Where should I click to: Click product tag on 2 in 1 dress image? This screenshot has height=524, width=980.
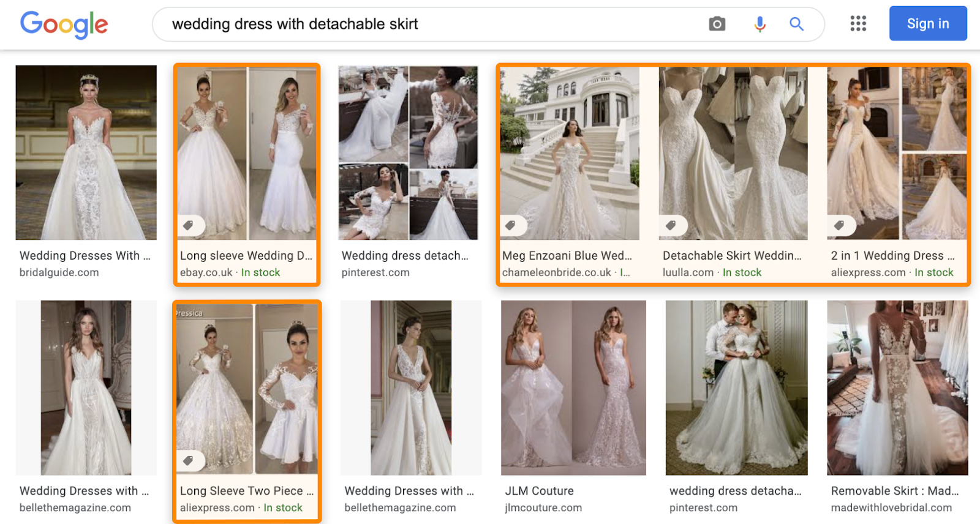840,225
